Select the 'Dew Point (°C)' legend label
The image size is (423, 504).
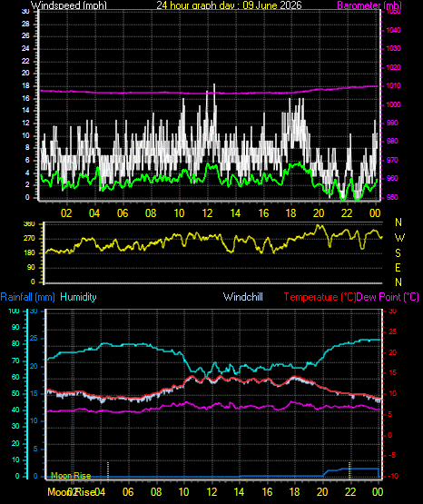click(388, 297)
